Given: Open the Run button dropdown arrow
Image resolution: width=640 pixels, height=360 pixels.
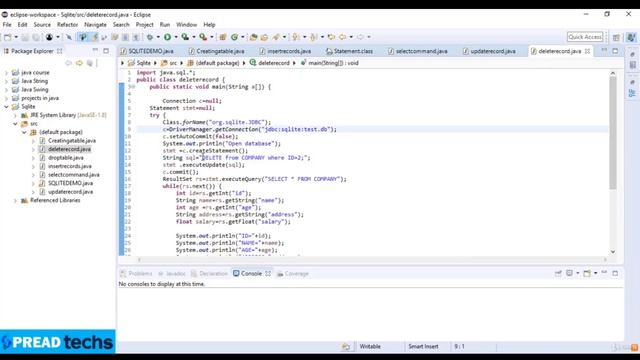Looking at the screenshot, I should pyautogui.click(x=176, y=37).
